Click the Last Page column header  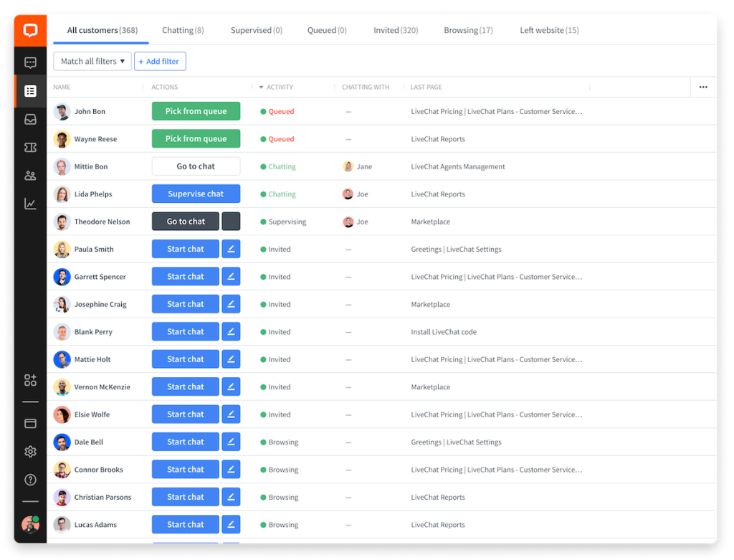pyautogui.click(x=426, y=87)
